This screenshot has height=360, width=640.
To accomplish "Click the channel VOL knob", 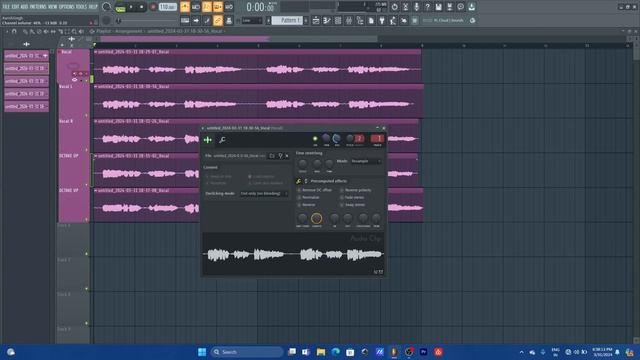I will pyautogui.click(x=337, y=138).
